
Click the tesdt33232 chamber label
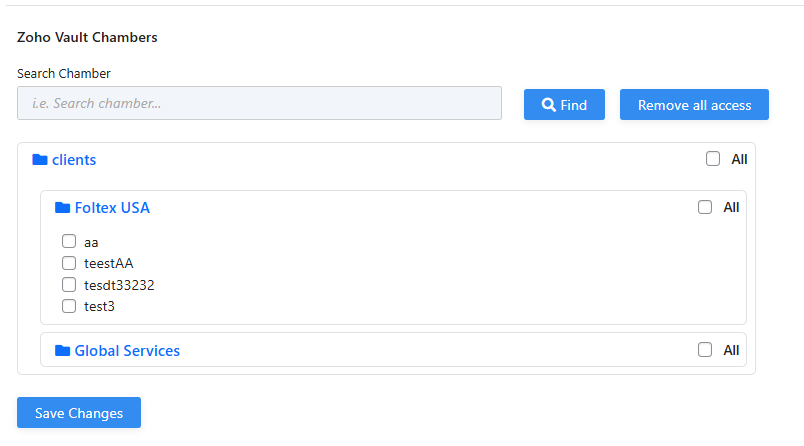tap(119, 285)
